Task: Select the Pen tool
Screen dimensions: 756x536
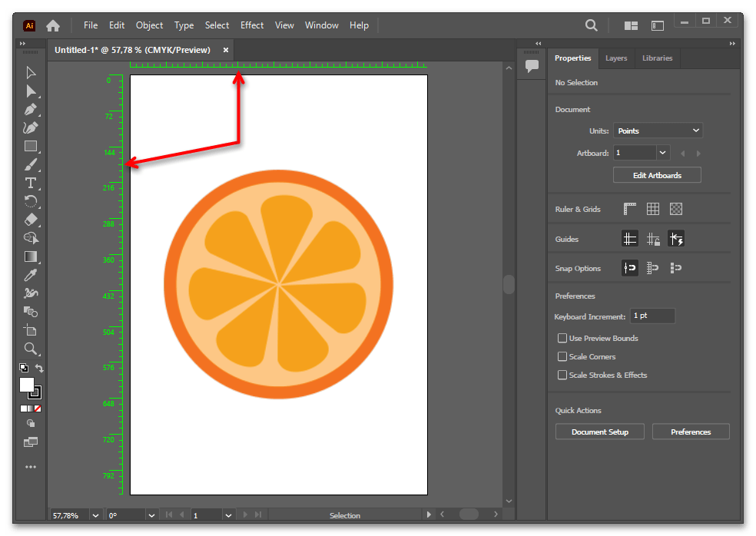Action: [31, 110]
